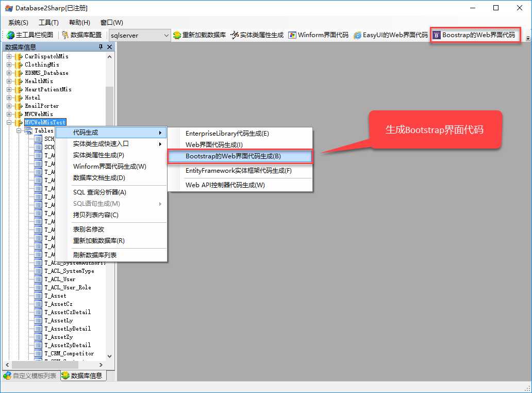Choose 实体类属性生成(P) context menu item

[111, 155]
